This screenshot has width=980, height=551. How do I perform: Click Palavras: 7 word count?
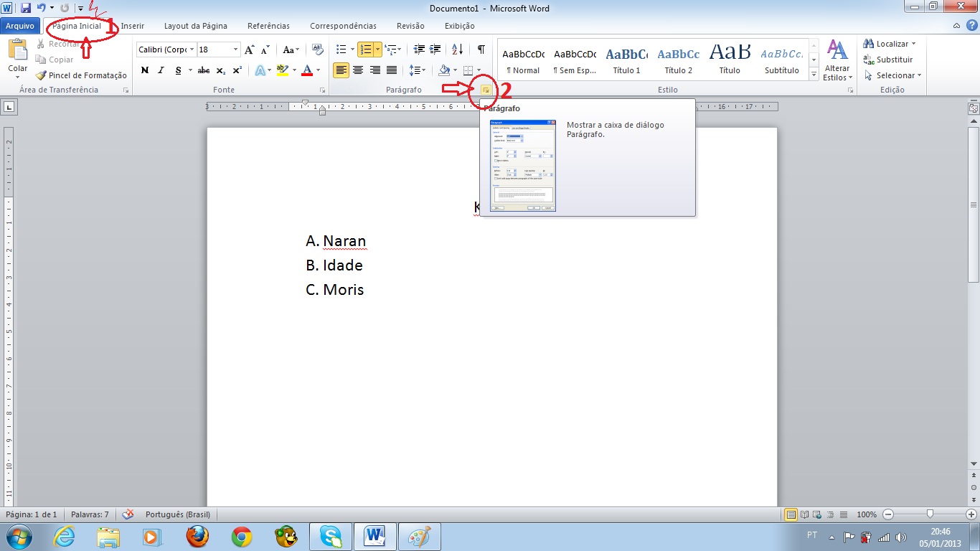90,514
